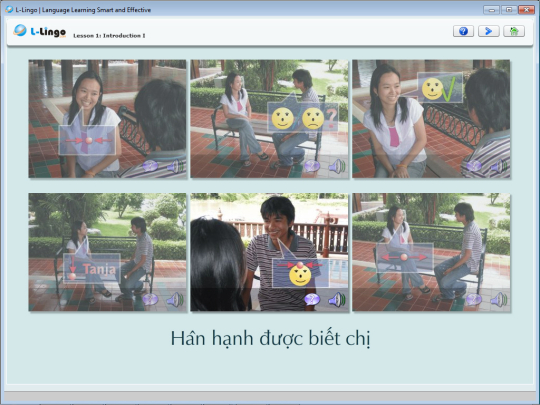Show text bubble on bottom-right outward arrows photo

(x=474, y=300)
